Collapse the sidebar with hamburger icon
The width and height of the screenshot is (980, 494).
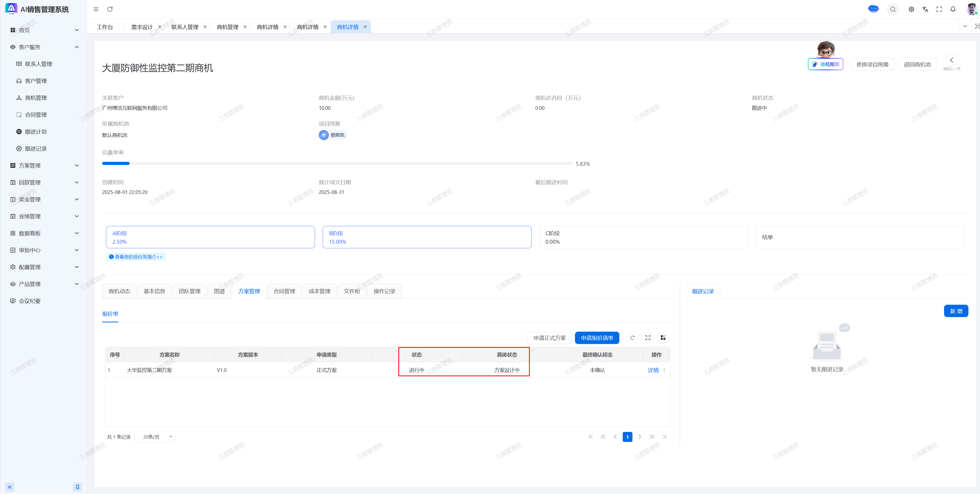[x=96, y=9]
